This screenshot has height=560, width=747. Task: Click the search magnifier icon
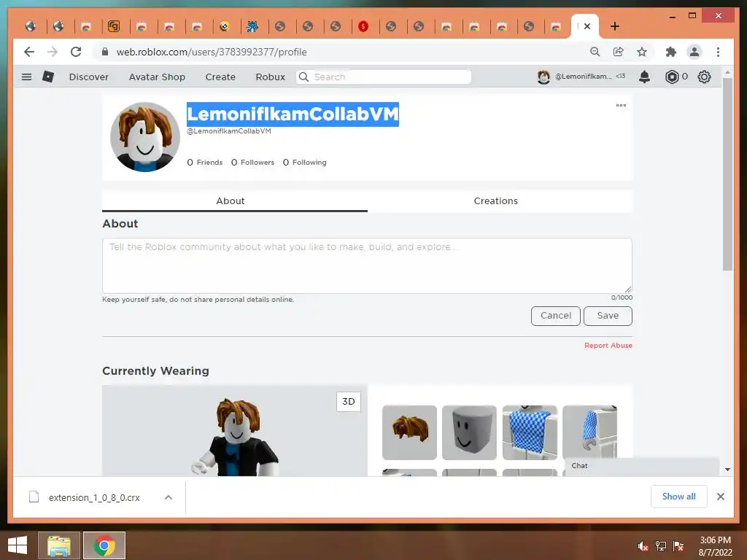point(303,77)
